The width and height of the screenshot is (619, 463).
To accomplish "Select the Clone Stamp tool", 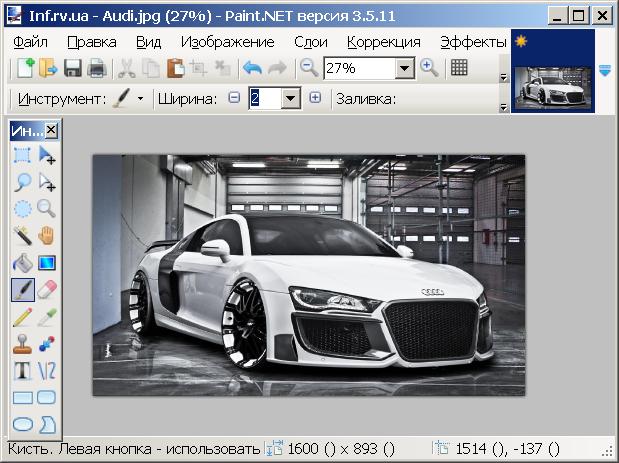I will tap(22, 345).
